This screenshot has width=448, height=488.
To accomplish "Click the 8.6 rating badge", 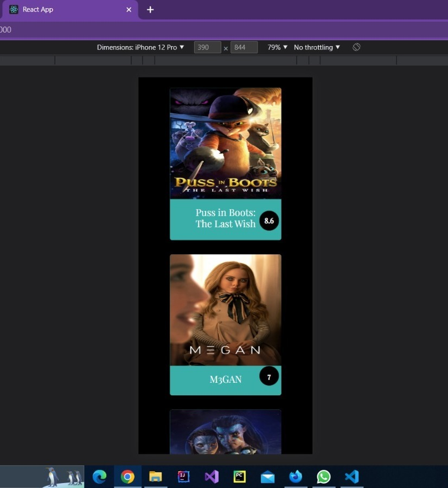I will tap(269, 221).
